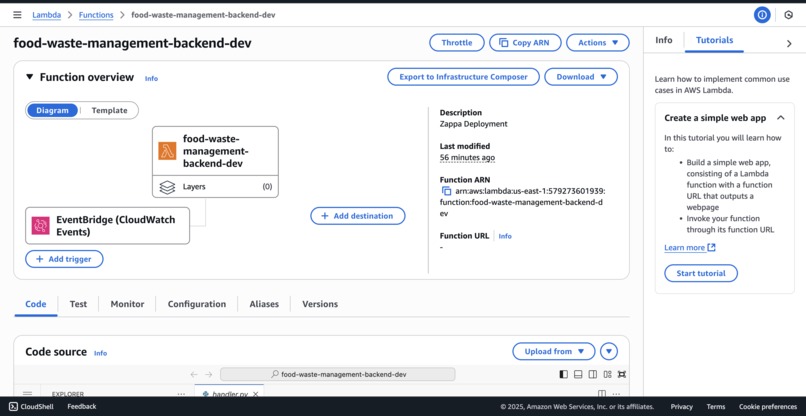
Task: Open the Versions tab
Action: point(320,304)
